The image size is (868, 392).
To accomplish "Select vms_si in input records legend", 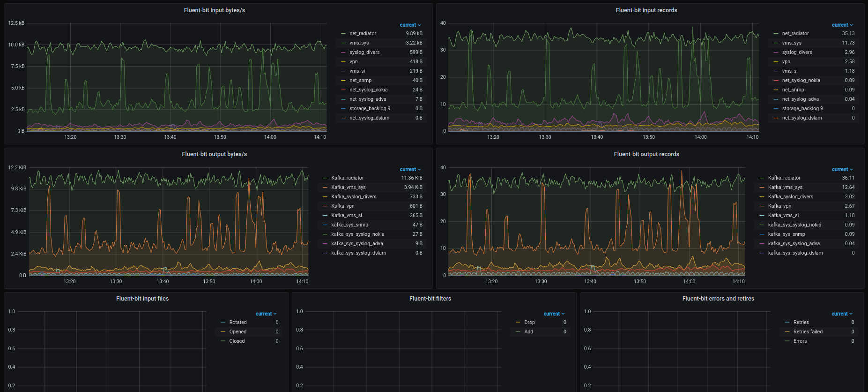I will 789,71.
